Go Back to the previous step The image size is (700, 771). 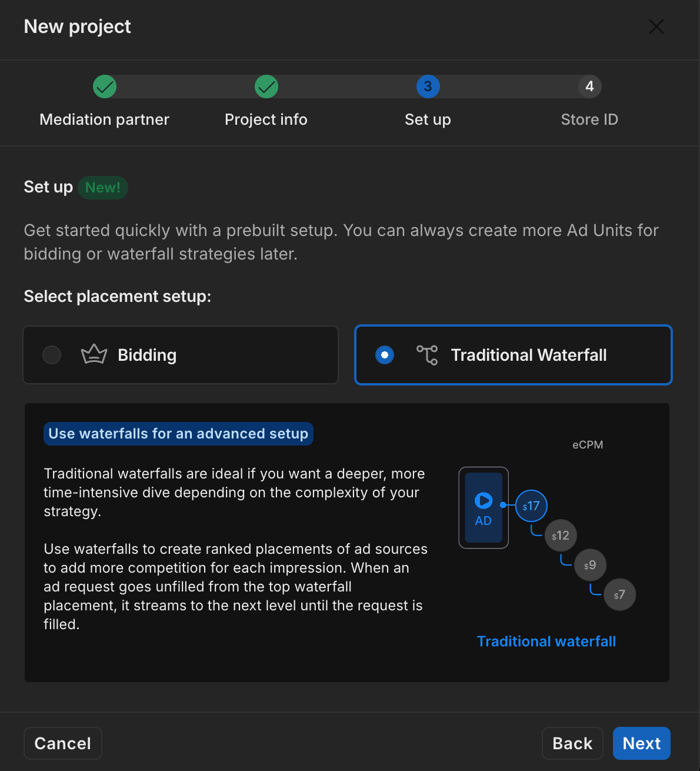pyautogui.click(x=572, y=743)
